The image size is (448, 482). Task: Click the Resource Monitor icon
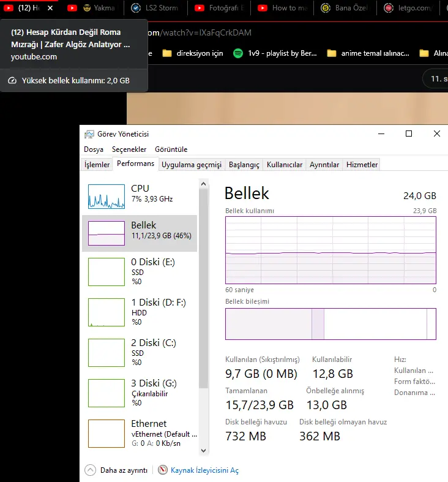click(163, 470)
